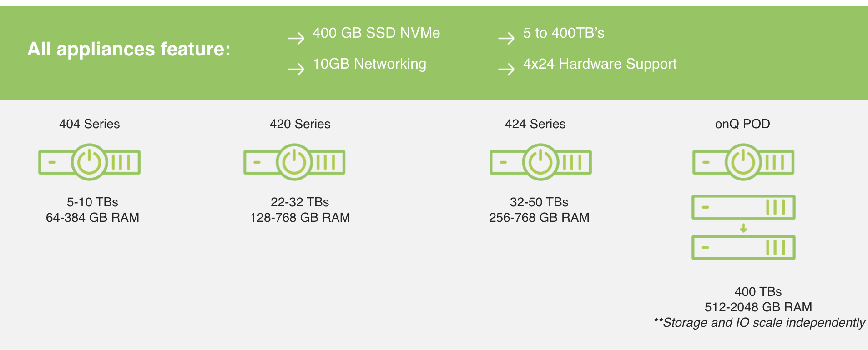Click the bottom storage unit under onQ POD
Image resolution: width=868 pixels, height=350 pixels.
click(x=743, y=248)
